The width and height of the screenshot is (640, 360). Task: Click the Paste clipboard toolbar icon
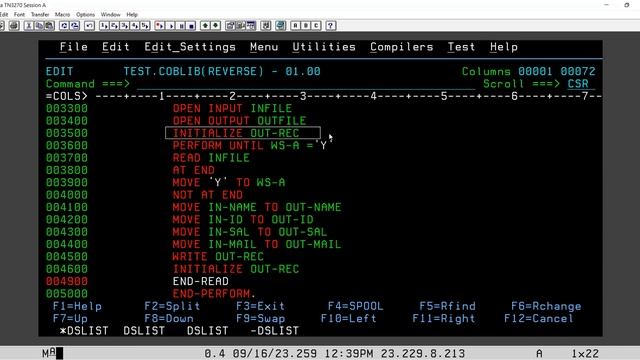[x=49, y=26]
